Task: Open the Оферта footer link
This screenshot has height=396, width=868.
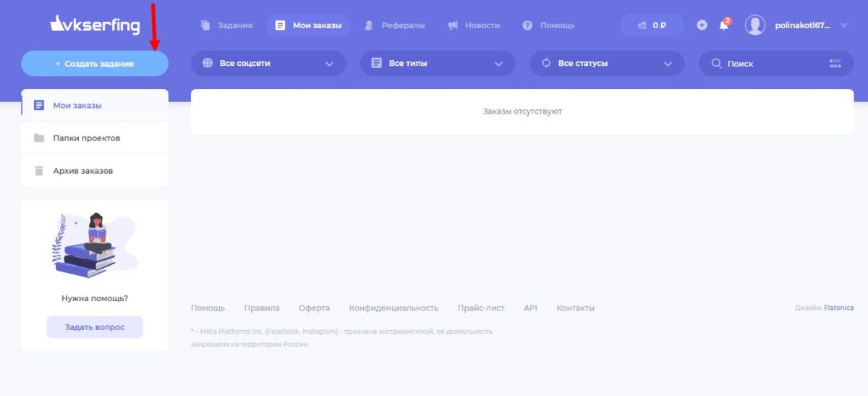Action: [x=314, y=308]
